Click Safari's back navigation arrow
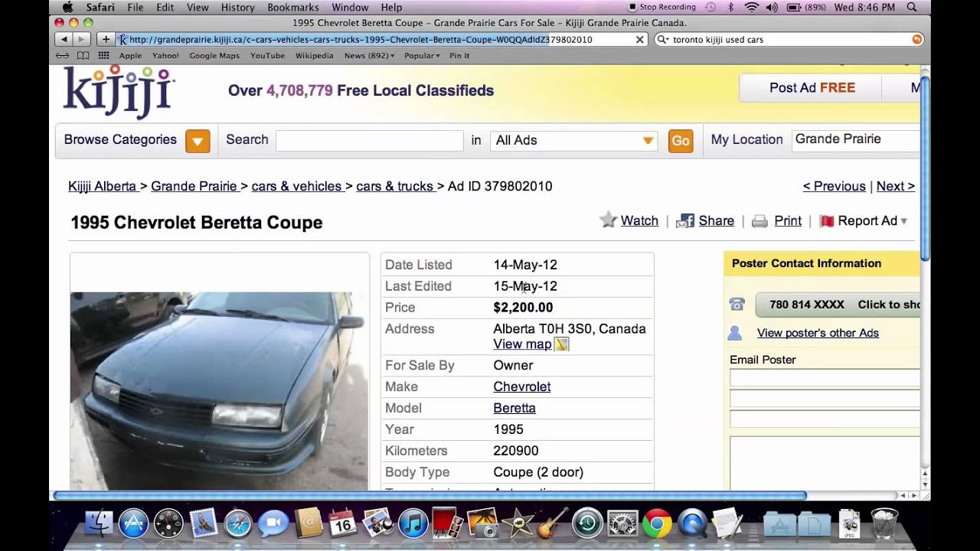The width and height of the screenshot is (980, 551). (x=64, y=39)
